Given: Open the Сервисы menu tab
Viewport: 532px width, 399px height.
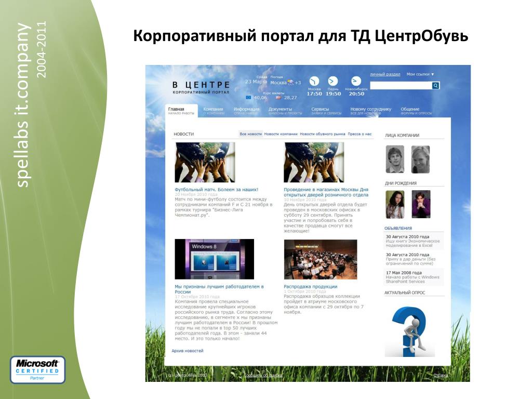Looking at the screenshot, I should coord(326,111).
